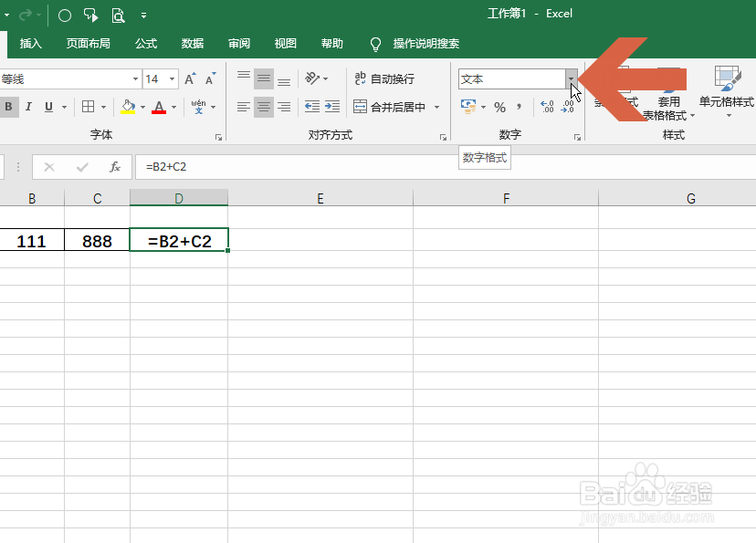Viewport: 756px width, 543px height.
Task: Select column F header
Action: coord(506,199)
